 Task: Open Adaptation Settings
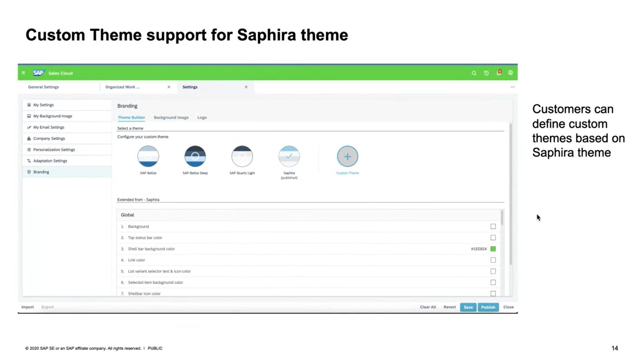tap(67, 161)
